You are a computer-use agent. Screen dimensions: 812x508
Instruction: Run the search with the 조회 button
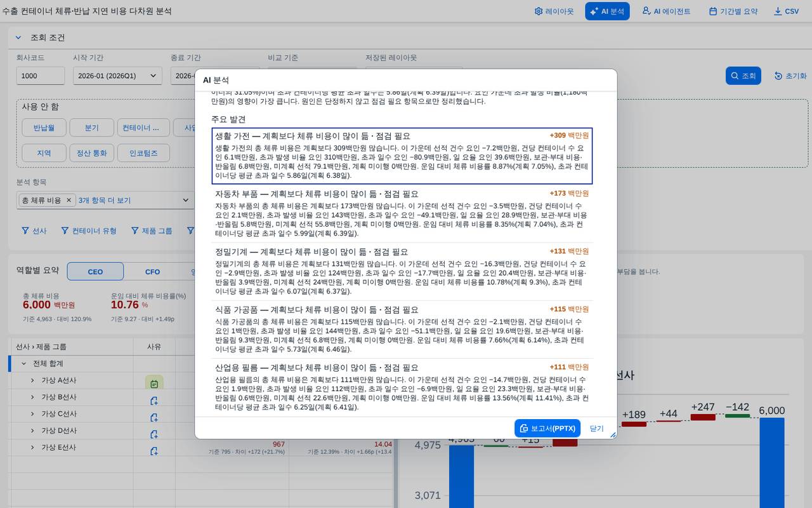743,76
